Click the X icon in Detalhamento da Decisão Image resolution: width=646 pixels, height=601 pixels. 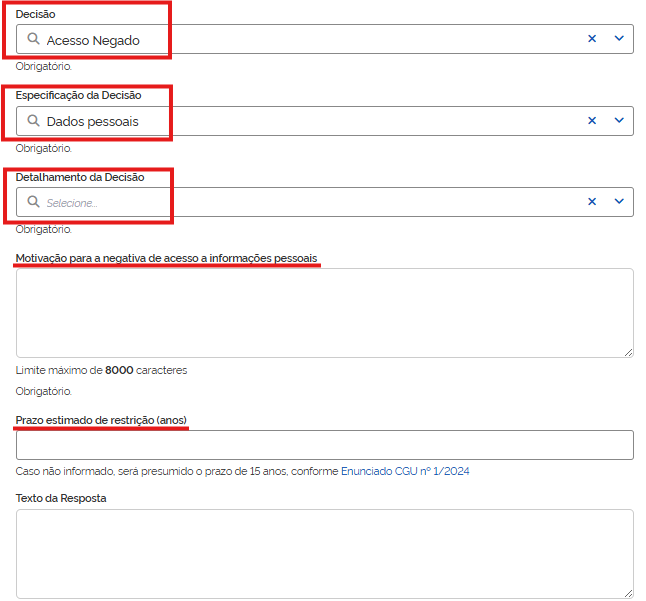[591, 201]
